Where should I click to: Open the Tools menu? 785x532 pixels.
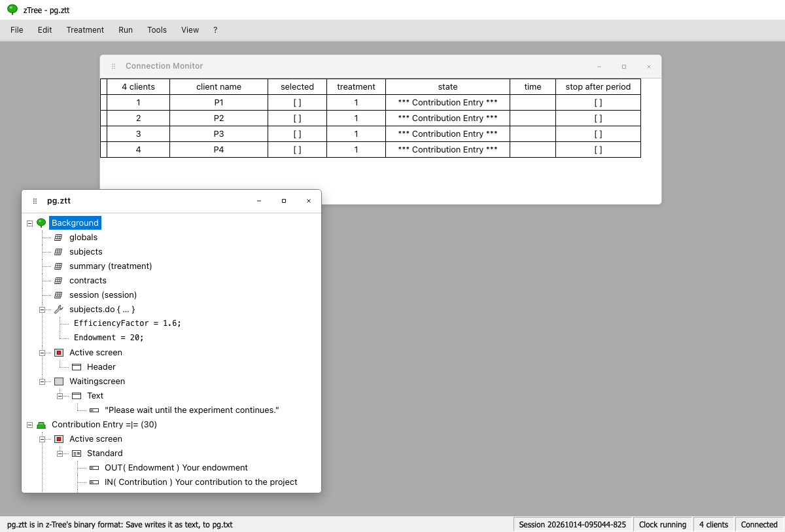(x=157, y=30)
